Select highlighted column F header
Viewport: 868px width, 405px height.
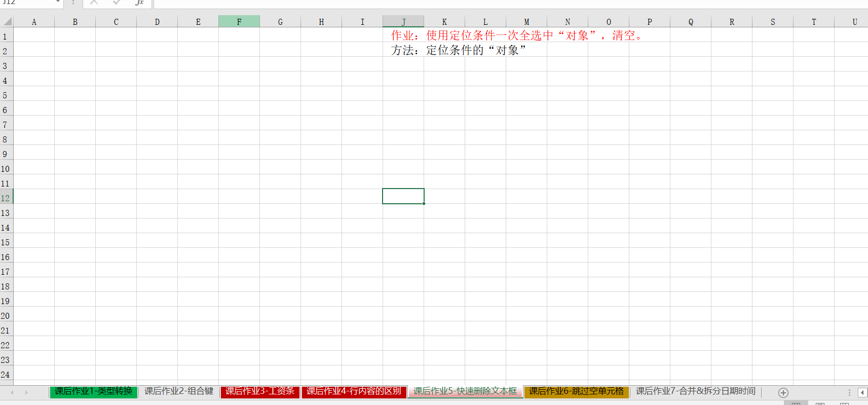tap(239, 22)
